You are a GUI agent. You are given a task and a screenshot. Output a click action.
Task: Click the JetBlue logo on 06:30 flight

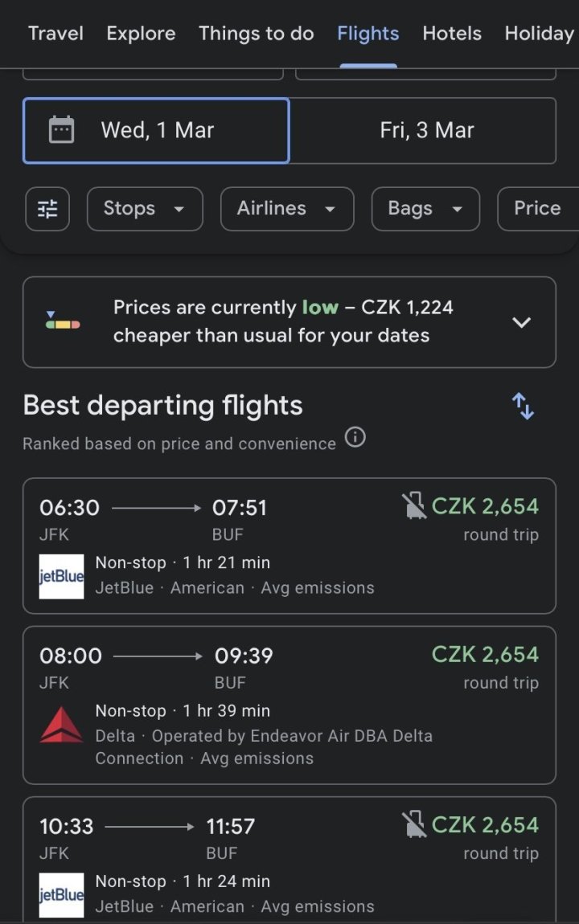[x=61, y=576]
